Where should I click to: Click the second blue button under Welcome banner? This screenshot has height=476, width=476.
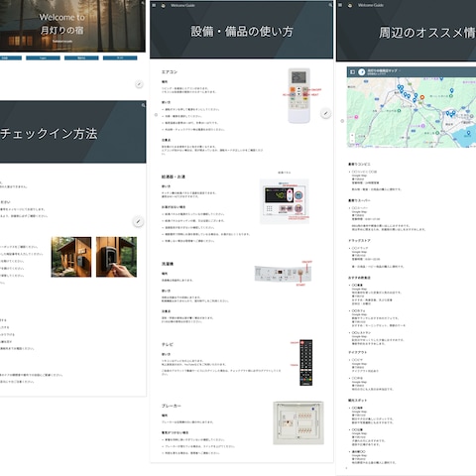[43, 59]
